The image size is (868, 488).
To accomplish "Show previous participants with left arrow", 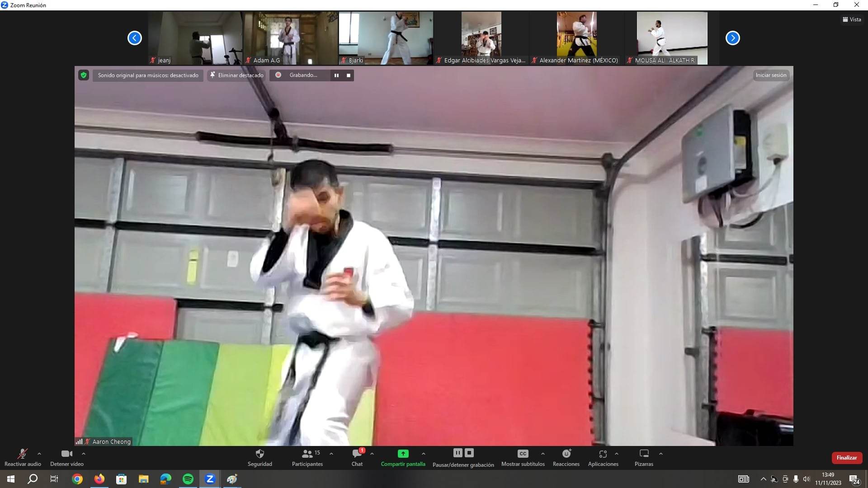I will coord(135,38).
